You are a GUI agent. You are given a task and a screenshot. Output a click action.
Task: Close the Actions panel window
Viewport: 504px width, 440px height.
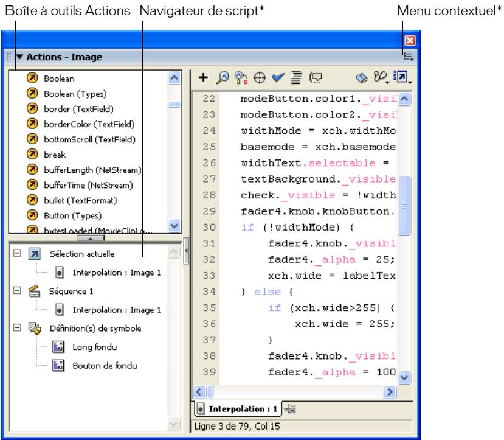coord(410,41)
